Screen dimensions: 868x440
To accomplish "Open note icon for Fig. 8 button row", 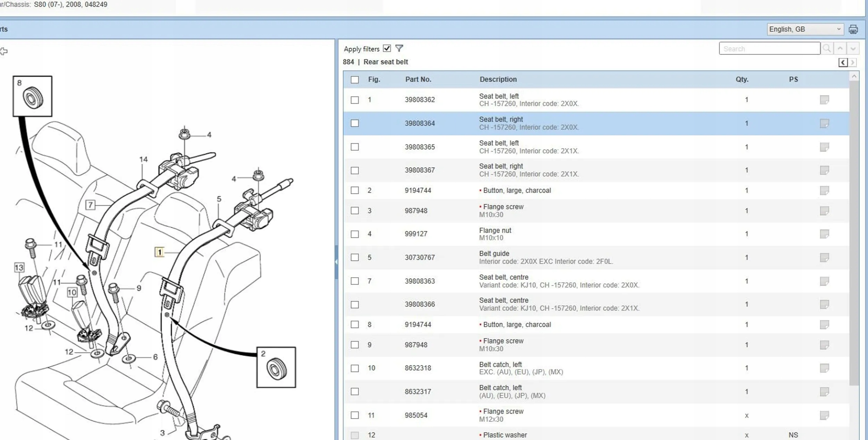I will coord(824,325).
